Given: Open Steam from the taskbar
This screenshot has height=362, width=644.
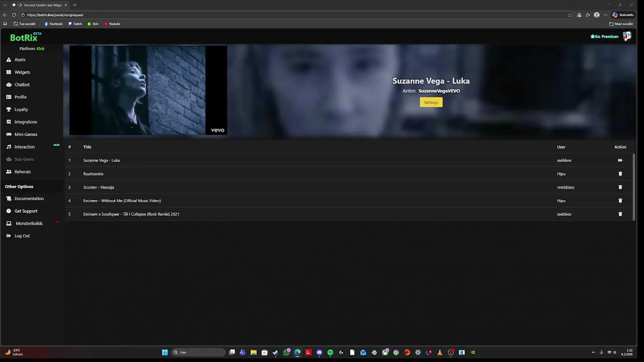Looking at the screenshot, I should pos(275,352).
